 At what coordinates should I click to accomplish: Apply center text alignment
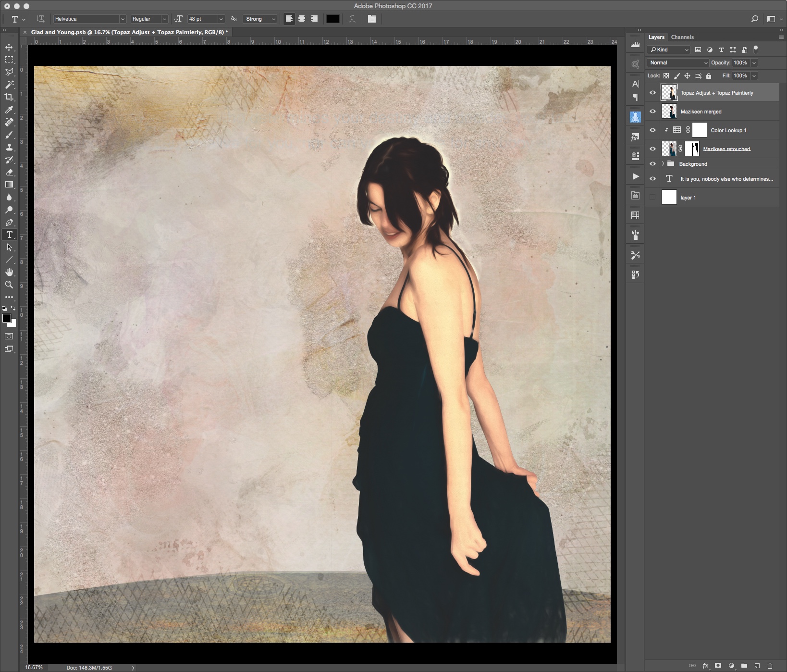tap(301, 19)
